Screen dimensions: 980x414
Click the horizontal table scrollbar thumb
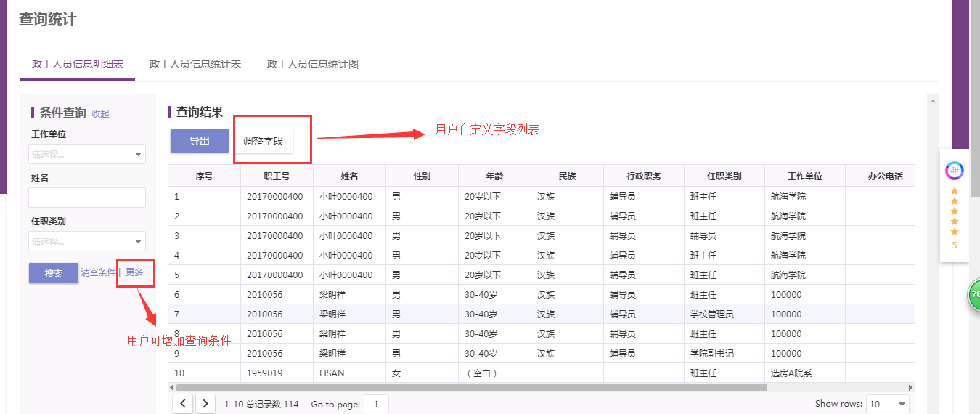[x=471, y=388]
